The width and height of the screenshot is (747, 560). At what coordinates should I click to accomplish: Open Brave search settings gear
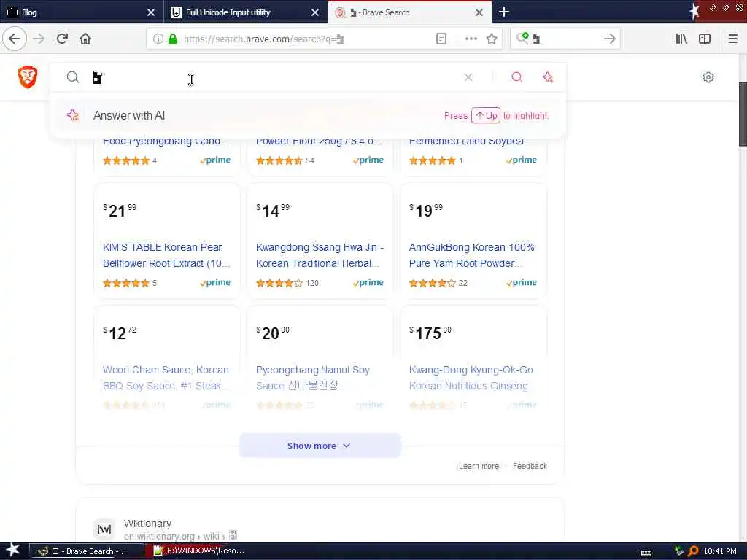point(708,77)
